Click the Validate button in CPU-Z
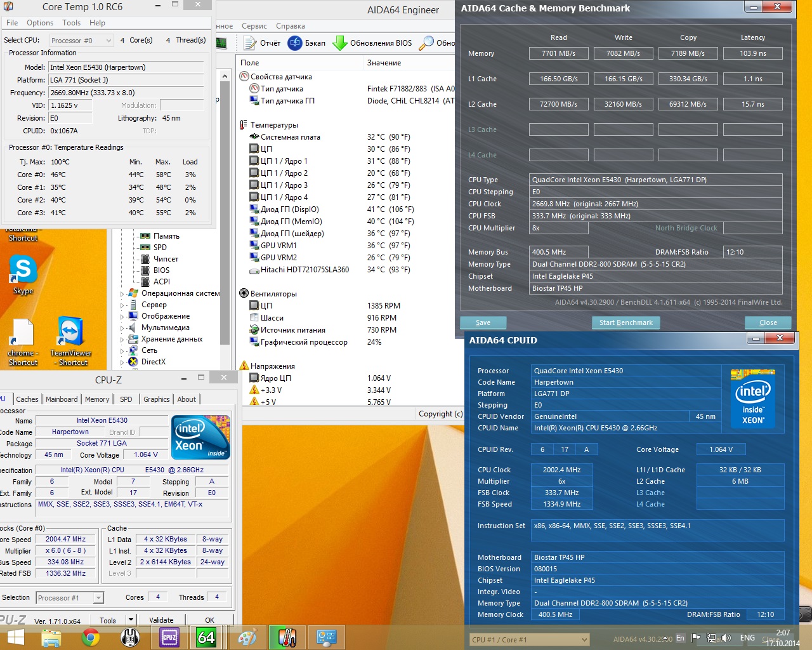 161,620
